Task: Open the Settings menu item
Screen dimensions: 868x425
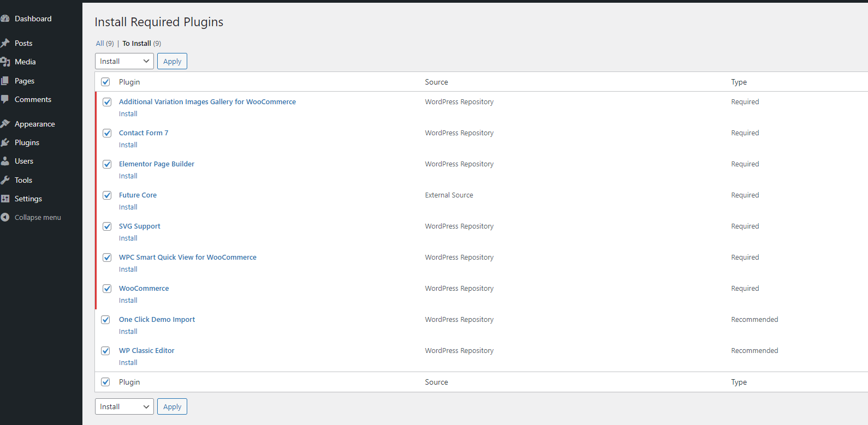Action: [28, 199]
